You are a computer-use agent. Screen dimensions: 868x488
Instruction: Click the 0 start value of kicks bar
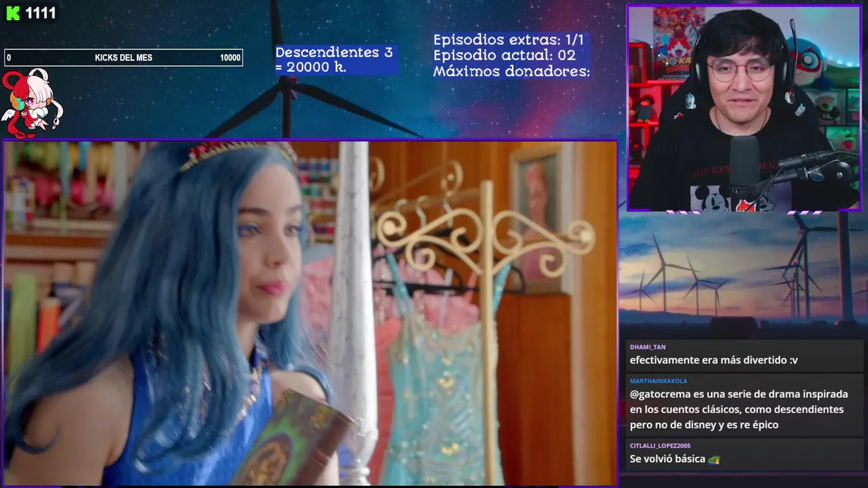point(9,58)
